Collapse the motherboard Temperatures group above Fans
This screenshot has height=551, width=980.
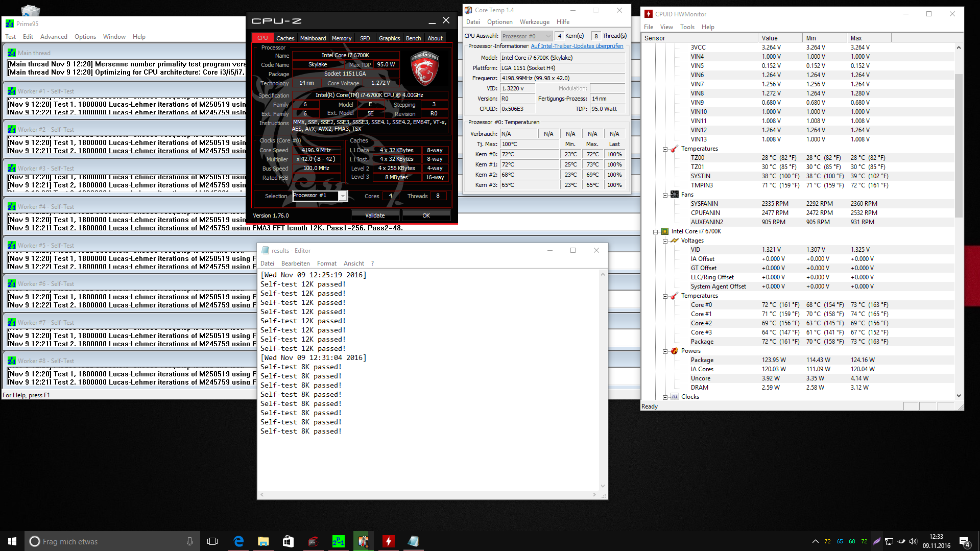pyautogui.click(x=665, y=149)
